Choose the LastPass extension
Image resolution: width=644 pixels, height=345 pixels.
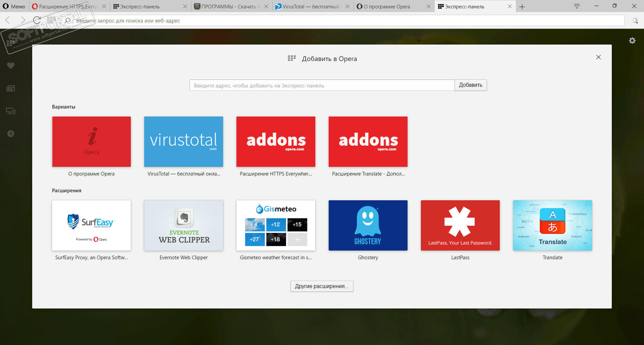pyautogui.click(x=460, y=225)
